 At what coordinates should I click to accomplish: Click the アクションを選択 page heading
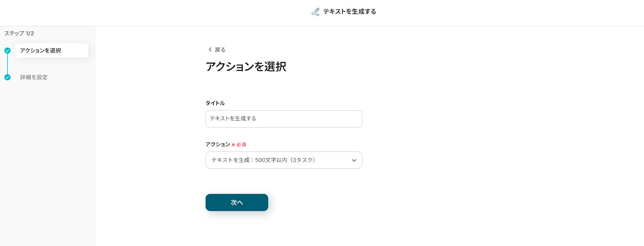[246, 66]
